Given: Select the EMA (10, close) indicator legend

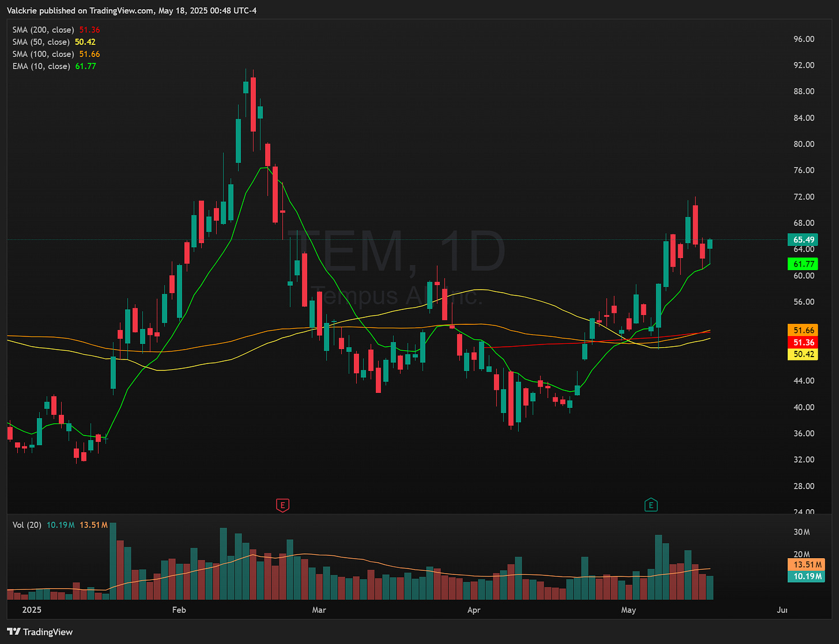Looking at the screenshot, I should (x=54, y=66).
